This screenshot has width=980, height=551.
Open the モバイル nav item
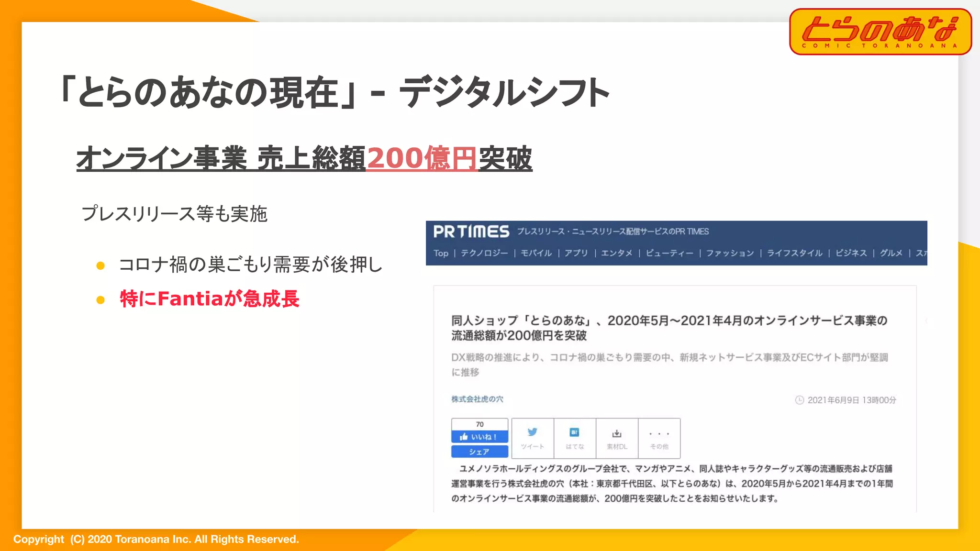pos(536,253)
